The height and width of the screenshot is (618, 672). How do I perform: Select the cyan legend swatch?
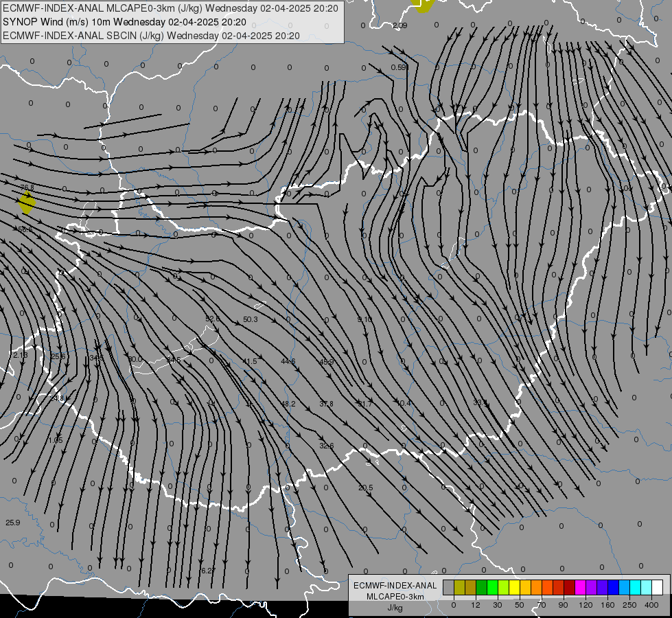click(635, 587)
